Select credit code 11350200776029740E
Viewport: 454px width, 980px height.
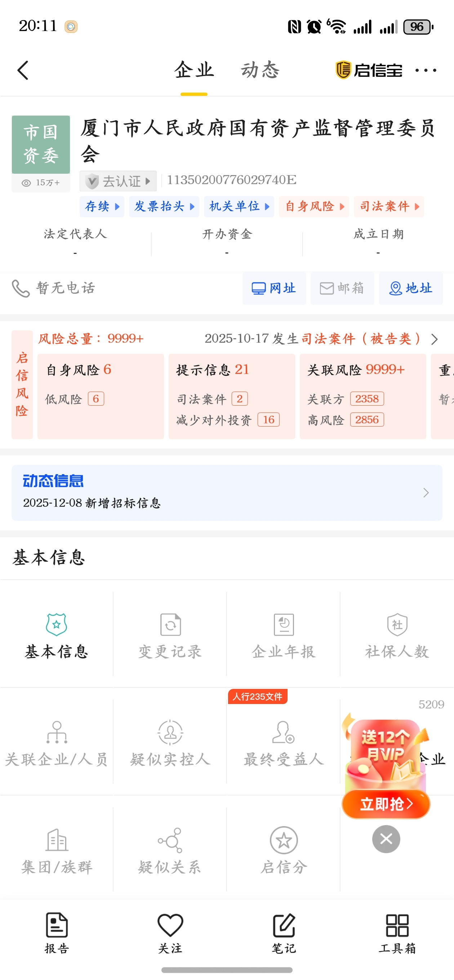click(x=231, y=180)
